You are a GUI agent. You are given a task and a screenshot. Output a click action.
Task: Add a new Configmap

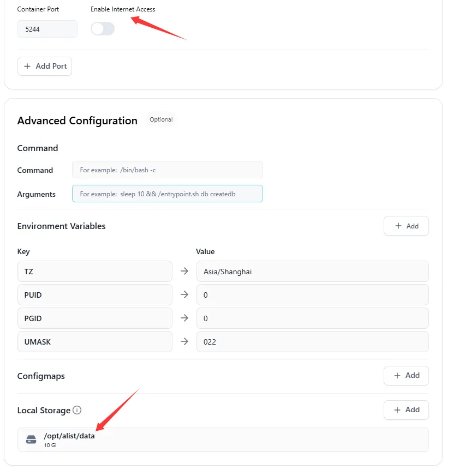point(406,376)
